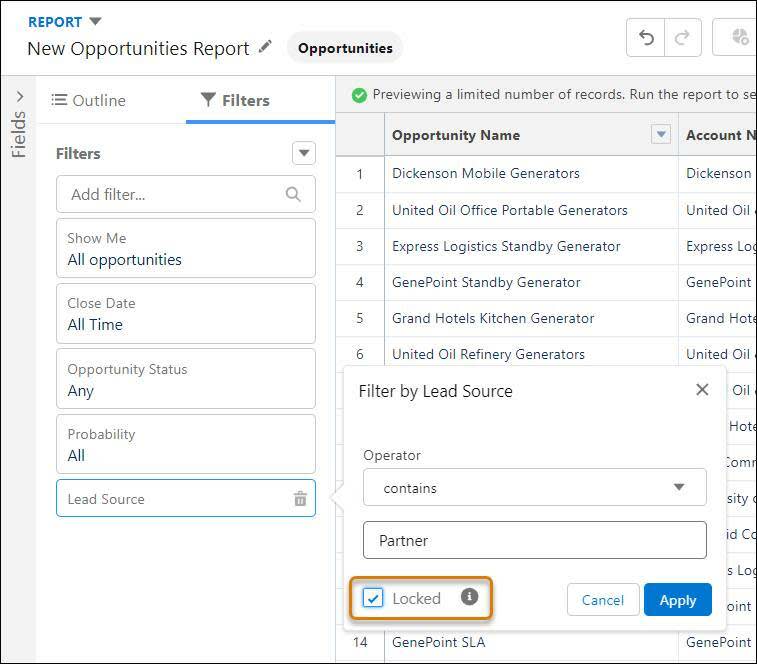Image resolution: width=757 pixels, height=664 pixels.
Task: Click the 'New Opportunities Report' title
Action: click(138, 48)
